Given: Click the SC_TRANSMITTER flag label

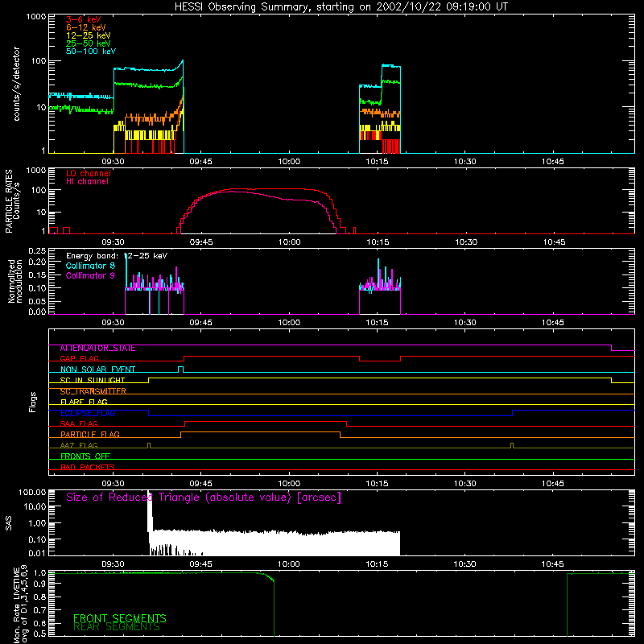Looking at the screenshot, I should 93,391.
